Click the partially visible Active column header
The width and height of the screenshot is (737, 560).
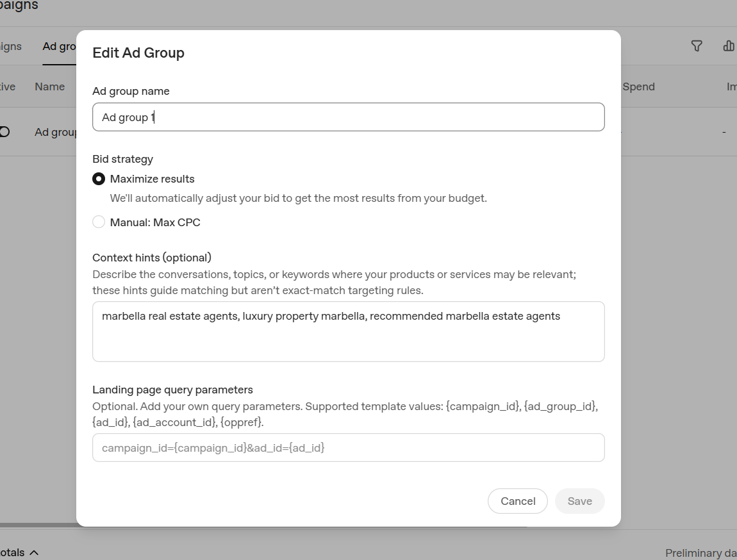point(8,86)
